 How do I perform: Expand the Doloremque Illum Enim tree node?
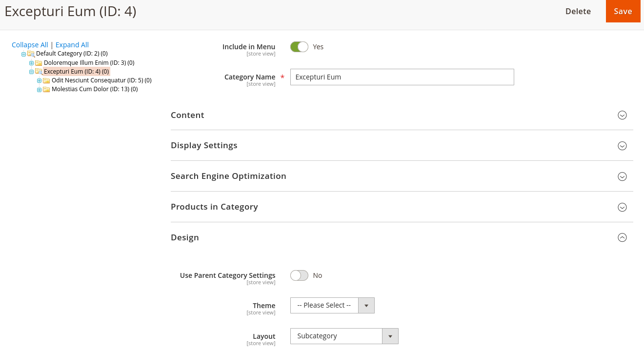(32, 63)
